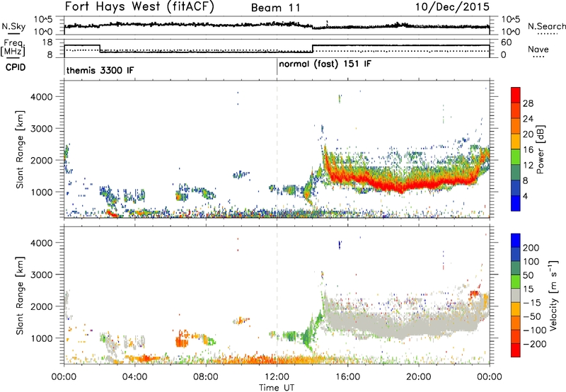
Task: Click the "3000" tick of the power panel
Action: (41, 129)
